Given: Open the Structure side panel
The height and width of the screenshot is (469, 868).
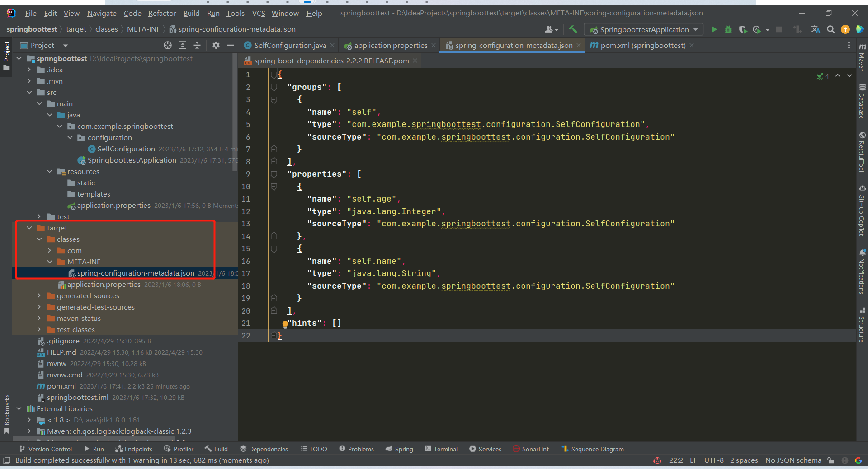Looking at the screenshot, I should pyautogui.click(x=862, y=325).
